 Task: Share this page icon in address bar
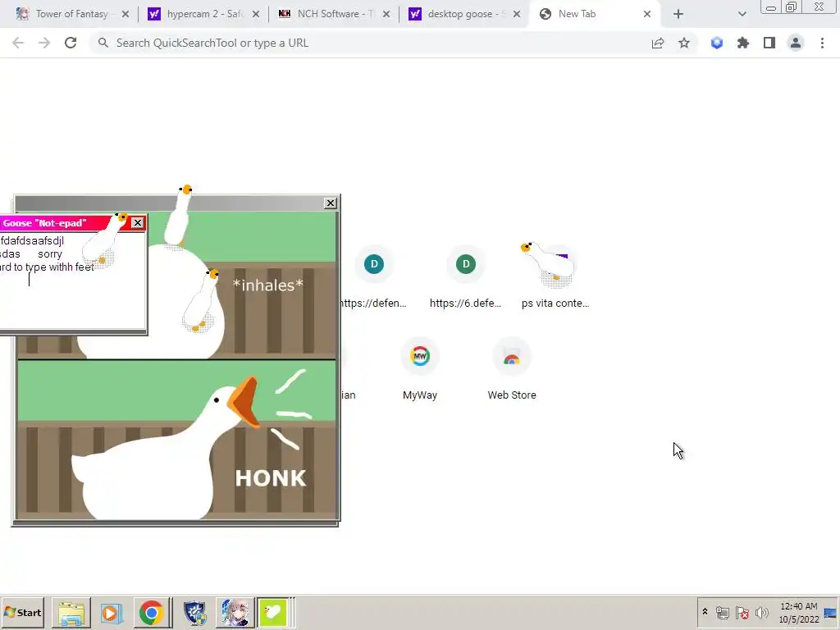(x=658, y=43)
